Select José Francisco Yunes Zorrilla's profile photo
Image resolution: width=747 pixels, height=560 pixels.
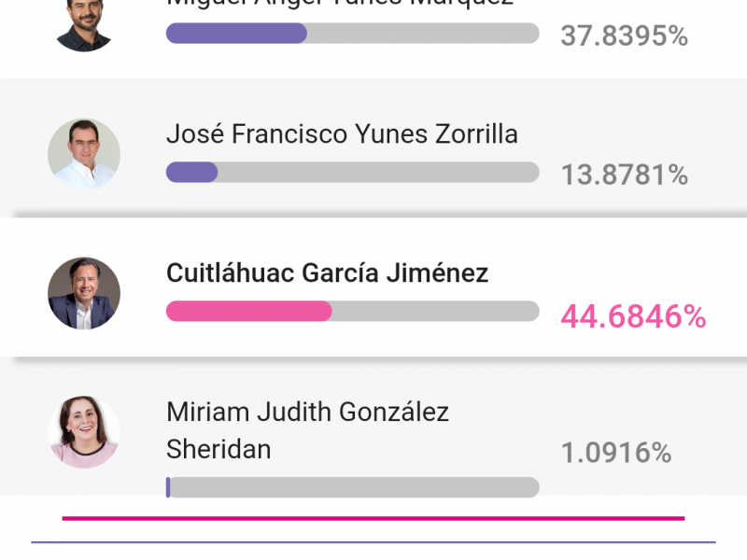pyautogui.click(x=84, y=155)
